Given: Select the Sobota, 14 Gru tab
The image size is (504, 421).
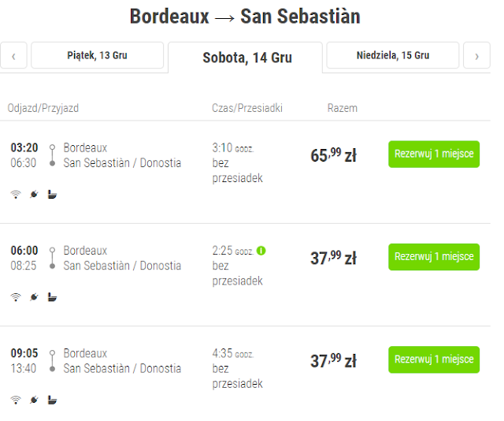Looking at the screenshot, I should coord(246,58).
